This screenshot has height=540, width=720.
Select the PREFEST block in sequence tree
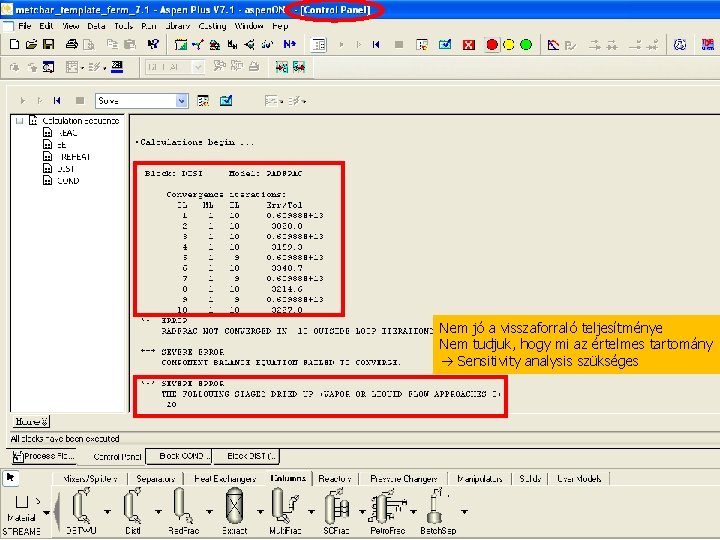(x=74, y=157)
